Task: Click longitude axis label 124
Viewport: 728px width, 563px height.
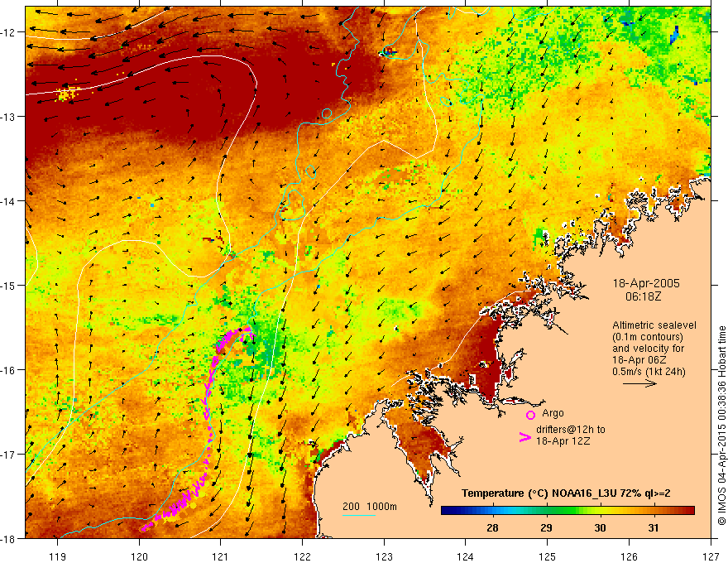Action: coord(466,556)
